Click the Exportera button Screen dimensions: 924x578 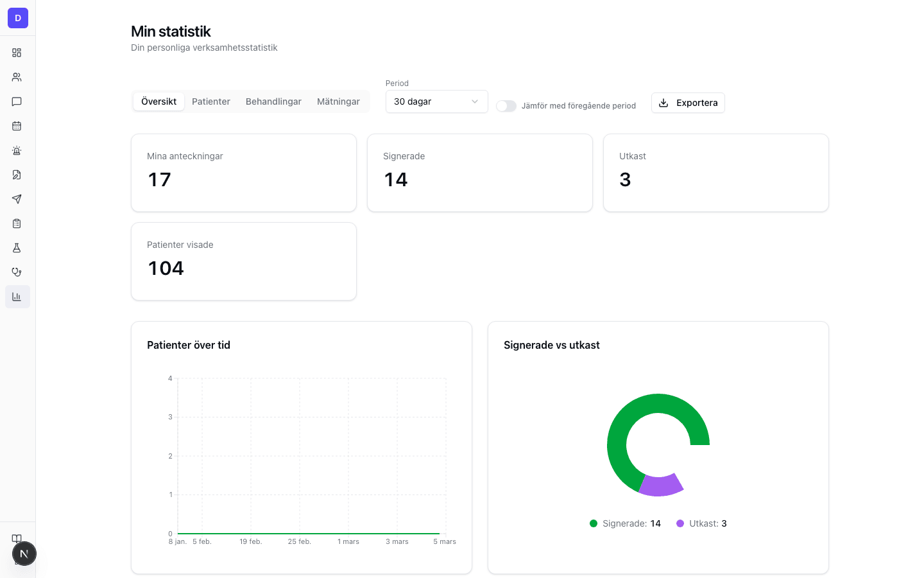click(x=688, y=103)
